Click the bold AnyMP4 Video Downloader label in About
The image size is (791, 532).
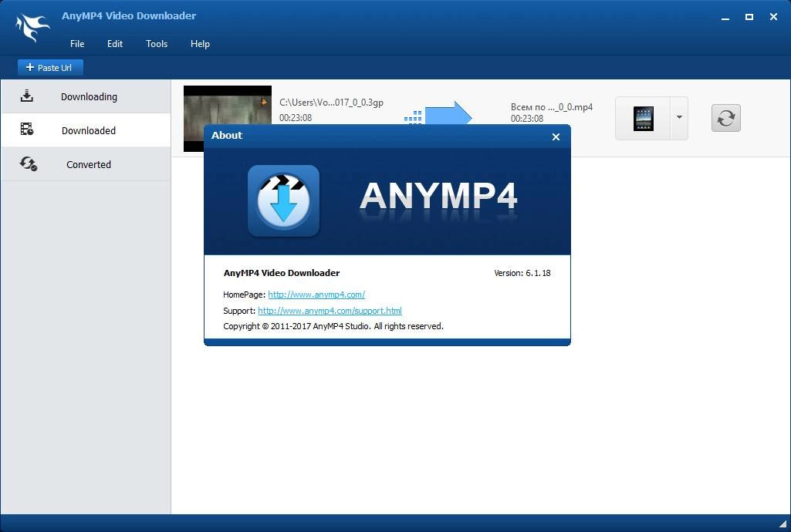coord(282,272)
